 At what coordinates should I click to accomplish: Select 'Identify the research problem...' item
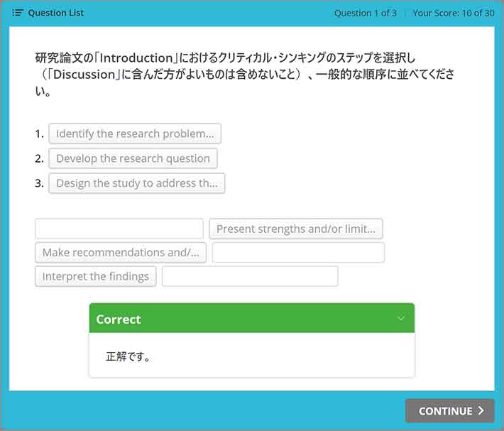pyautogui.click(x=135, y=133)
